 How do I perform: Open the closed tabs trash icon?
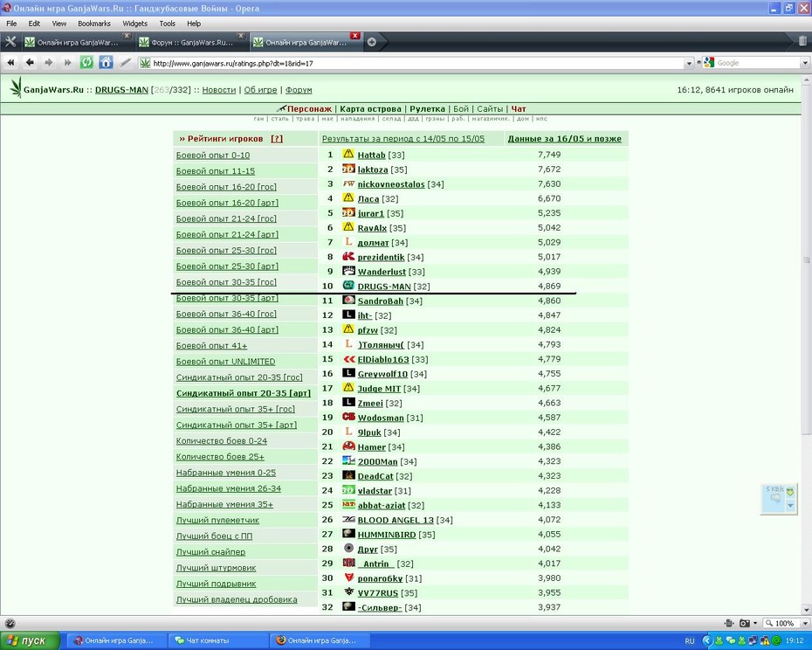pos(802,41)
